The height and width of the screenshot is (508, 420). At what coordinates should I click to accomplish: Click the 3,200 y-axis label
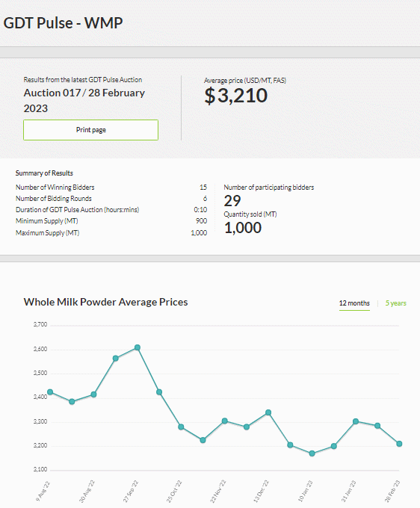(40, 445)
